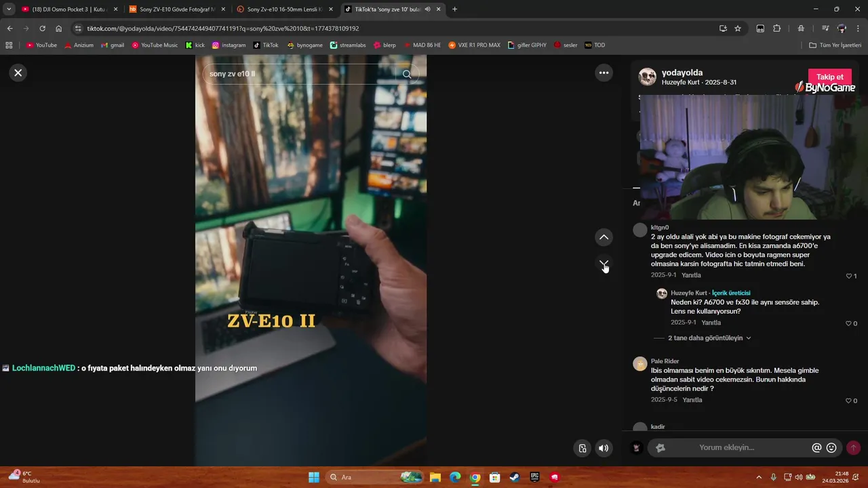Reply to kltgn0's comment via Yanıtla

click(691, 275)
